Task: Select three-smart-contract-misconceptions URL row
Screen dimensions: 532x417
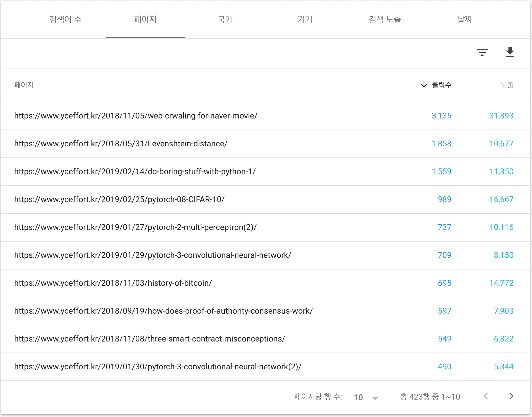Action: 150,339
